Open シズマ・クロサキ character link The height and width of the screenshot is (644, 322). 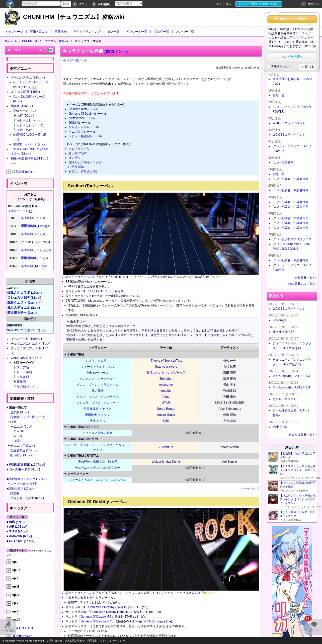pos(98,361)
